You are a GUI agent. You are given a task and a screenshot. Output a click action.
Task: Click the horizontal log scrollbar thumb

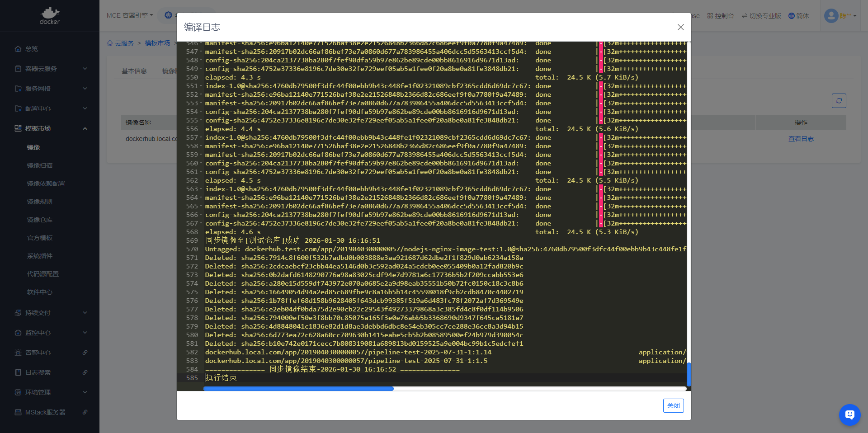298,389
